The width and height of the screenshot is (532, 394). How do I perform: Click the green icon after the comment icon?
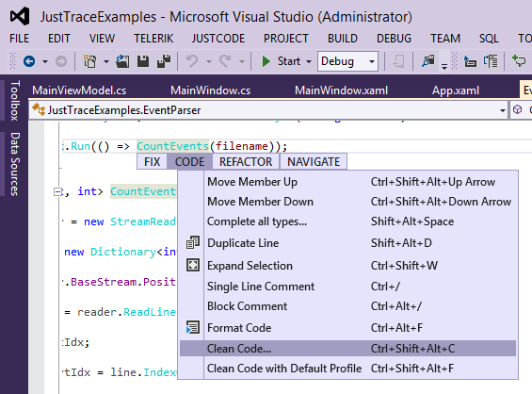pos(519,61)
